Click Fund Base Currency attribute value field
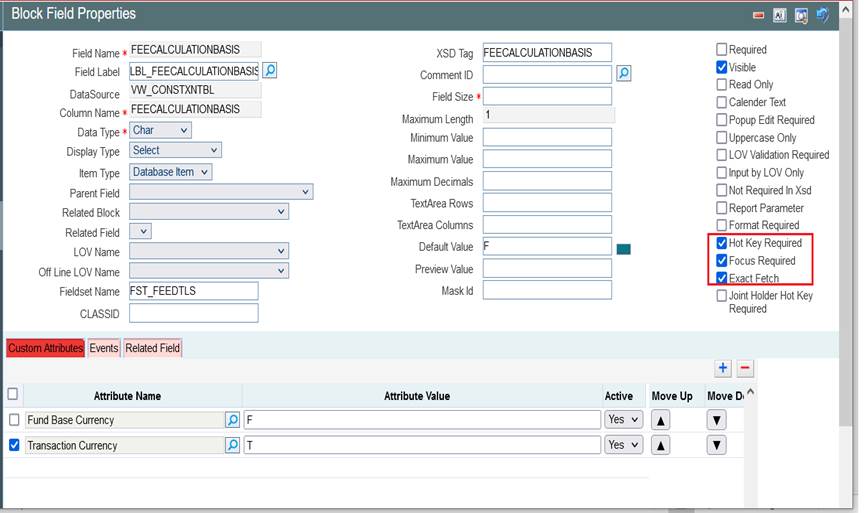864x513 pixels. (x=422, y=420)
